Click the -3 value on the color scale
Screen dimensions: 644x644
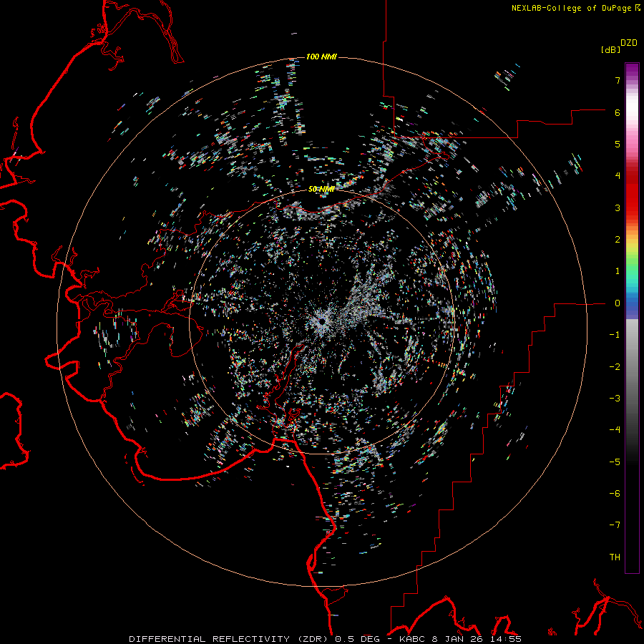pyautogui.click(x=615, y=399)
